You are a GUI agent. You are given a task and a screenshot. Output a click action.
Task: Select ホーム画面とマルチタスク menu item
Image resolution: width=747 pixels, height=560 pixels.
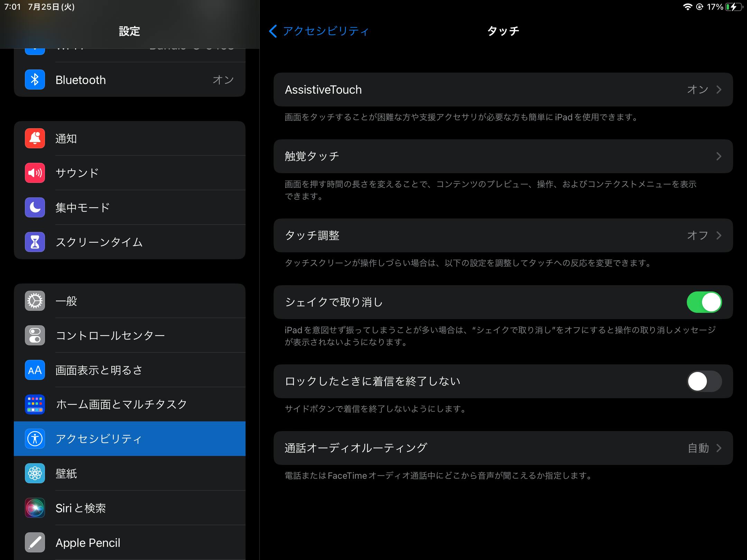tap(121, 404)
